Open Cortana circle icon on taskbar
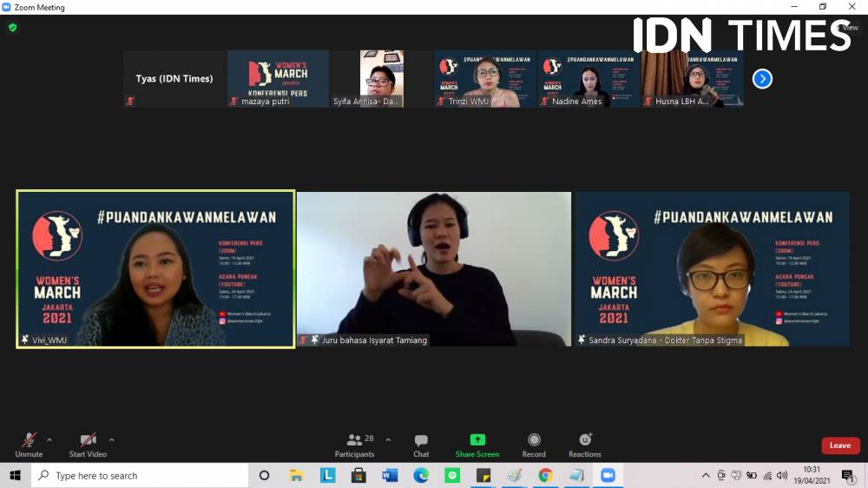Screen dimensions: 868x488 pos(264,476)
